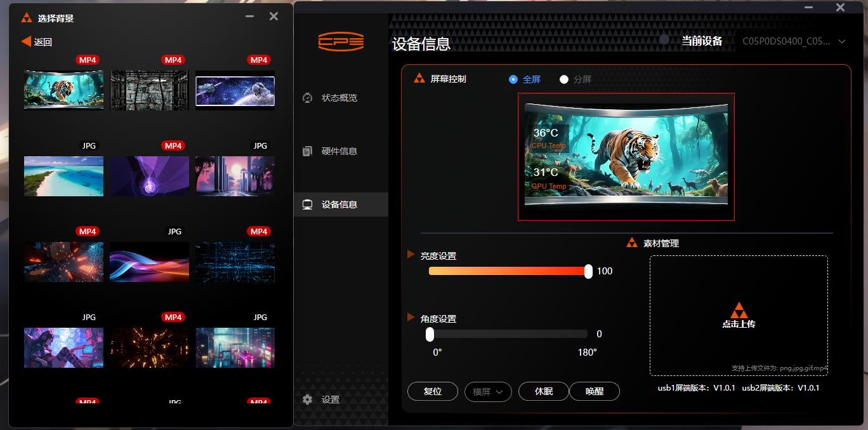Open 硬件信息 in the sidebar
This screenshot has width=868, height=430.
click(340, 151)
